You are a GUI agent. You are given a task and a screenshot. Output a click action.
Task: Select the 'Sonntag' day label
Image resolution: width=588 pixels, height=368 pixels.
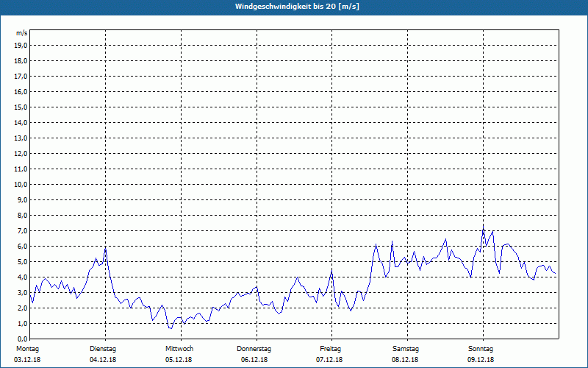481,349
